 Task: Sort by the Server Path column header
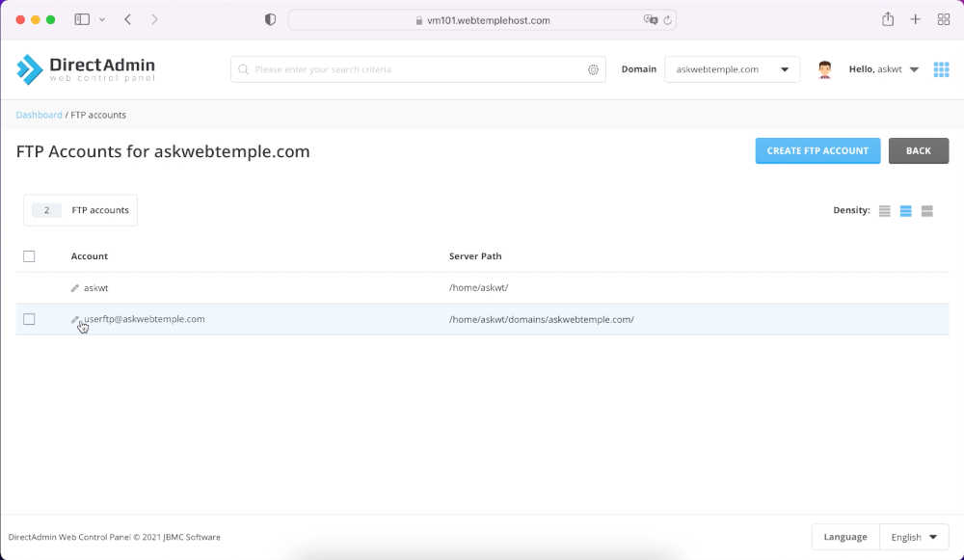tap(475, 256)
